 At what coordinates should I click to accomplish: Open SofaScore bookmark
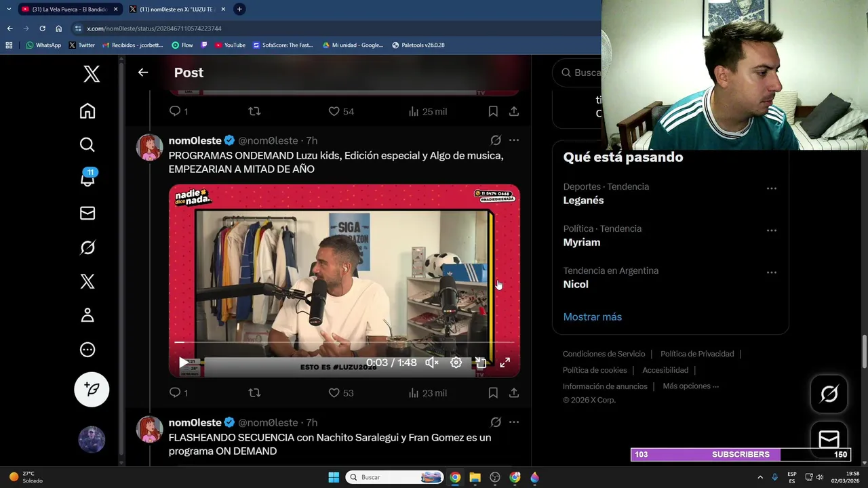283,45
